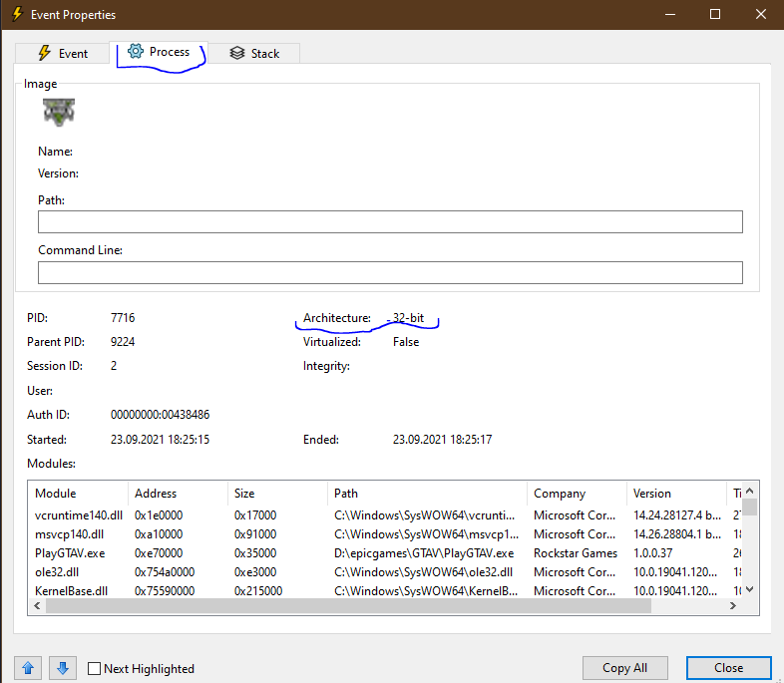Go to next event with down arrow
The image size is (784, 683).
pyautogui.click(x=63, y=668)
